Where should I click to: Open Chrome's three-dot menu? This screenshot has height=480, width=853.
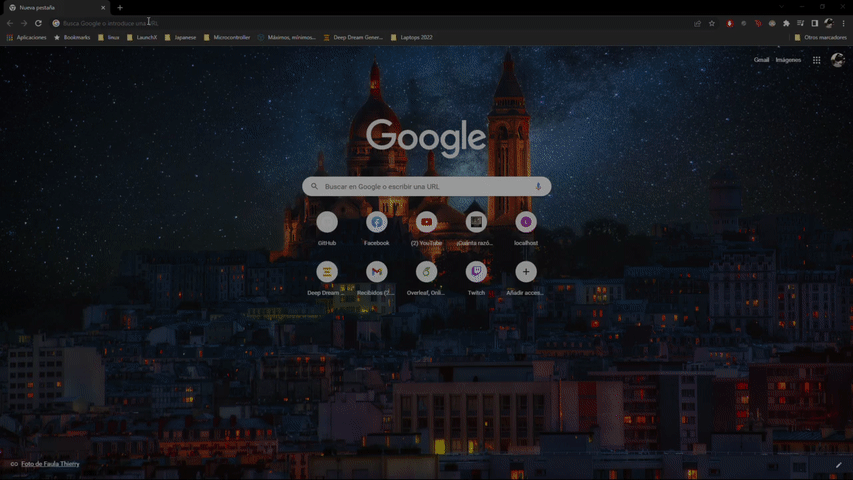(x=843, y=23)
